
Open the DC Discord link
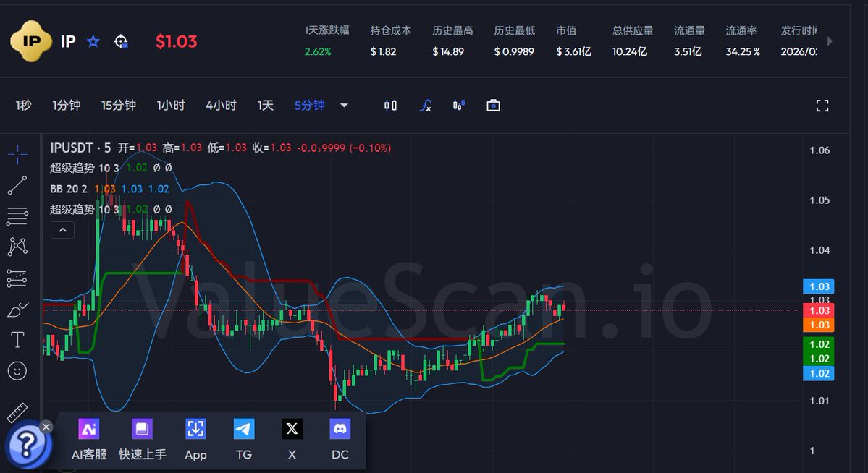click(340, 440)
